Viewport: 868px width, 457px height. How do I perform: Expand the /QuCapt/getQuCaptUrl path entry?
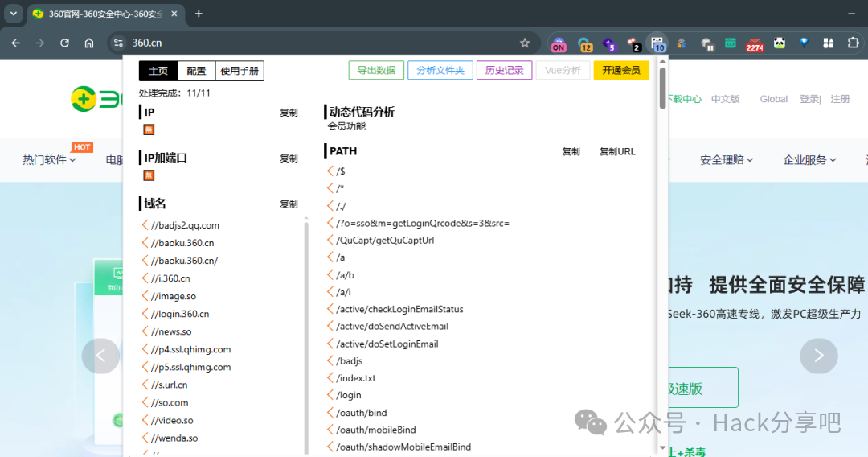(330, 240)
